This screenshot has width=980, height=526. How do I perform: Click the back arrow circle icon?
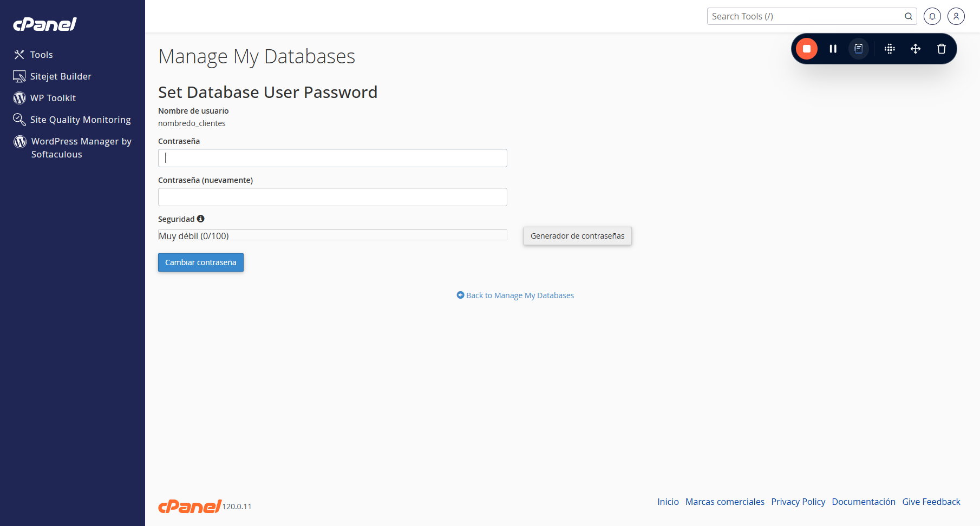click(460, 295)
